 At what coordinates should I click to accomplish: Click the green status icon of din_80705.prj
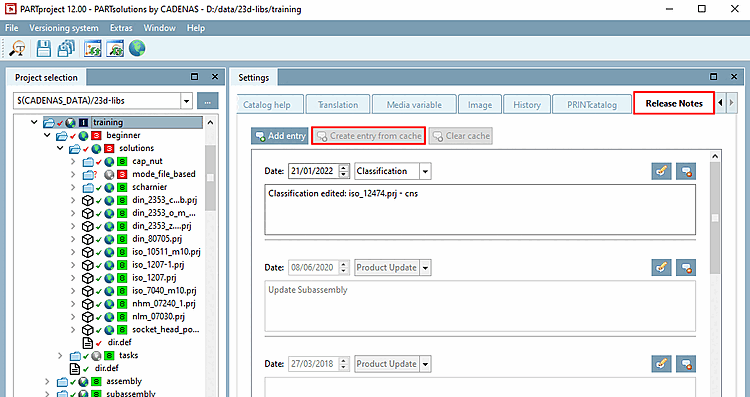[x=122, y=239]
